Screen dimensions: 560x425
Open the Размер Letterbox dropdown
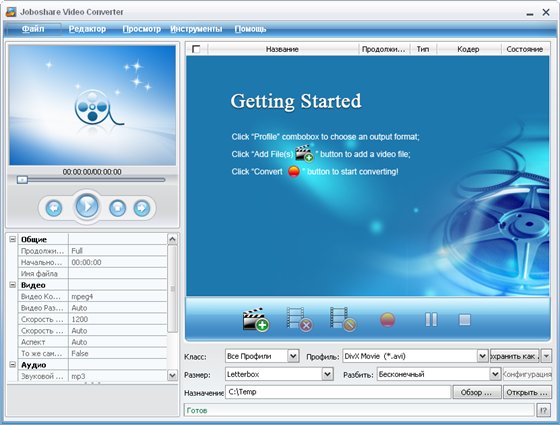tap(328, 374)
